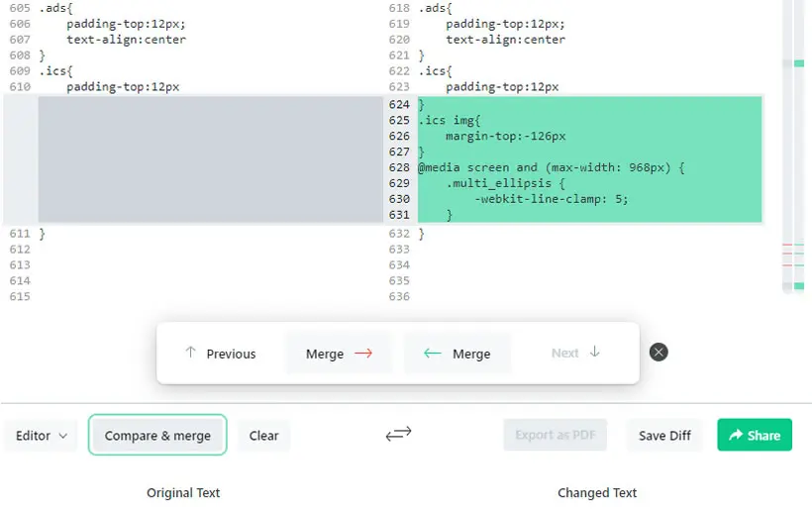This screenshot has height=512, width=812.
Task: Close the merge navigation popup
Action: pos(659,353)
